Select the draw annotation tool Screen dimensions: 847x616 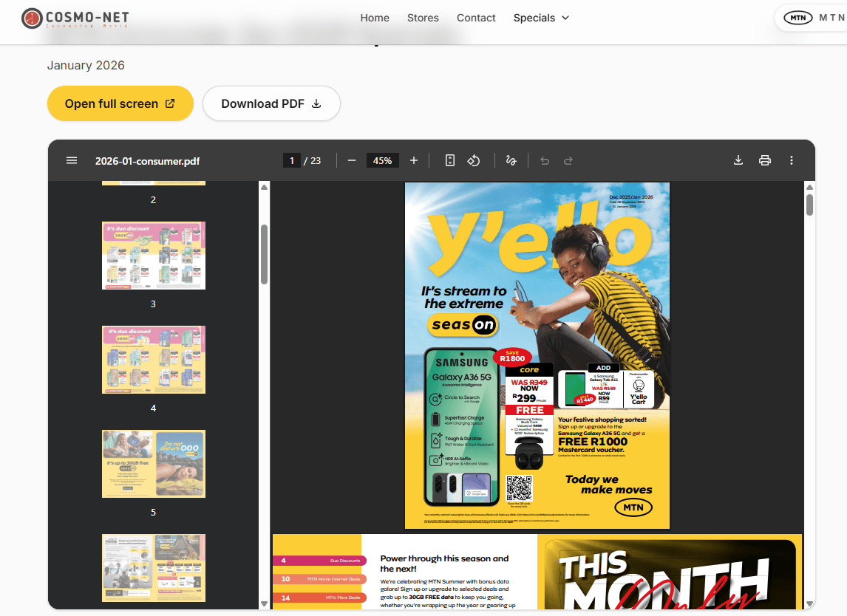coord(510,160)
